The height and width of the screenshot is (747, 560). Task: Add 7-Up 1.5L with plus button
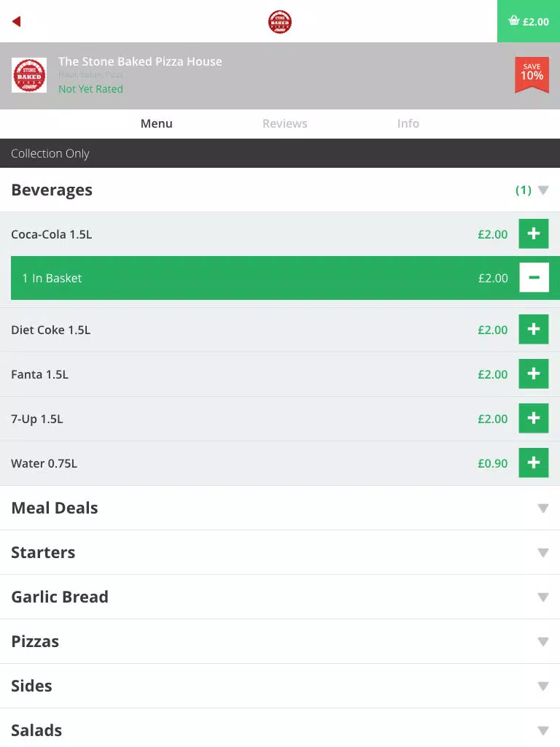[x=534, y=418]
